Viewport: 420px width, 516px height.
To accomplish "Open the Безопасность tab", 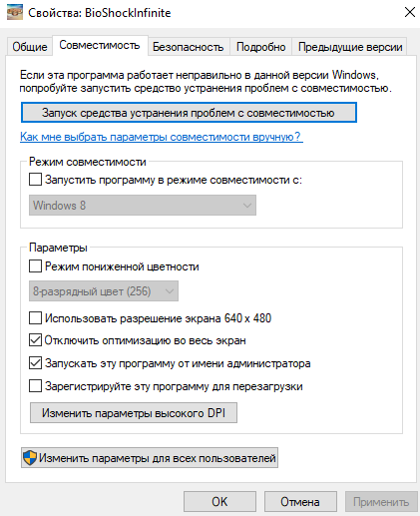I will point(189,47).
